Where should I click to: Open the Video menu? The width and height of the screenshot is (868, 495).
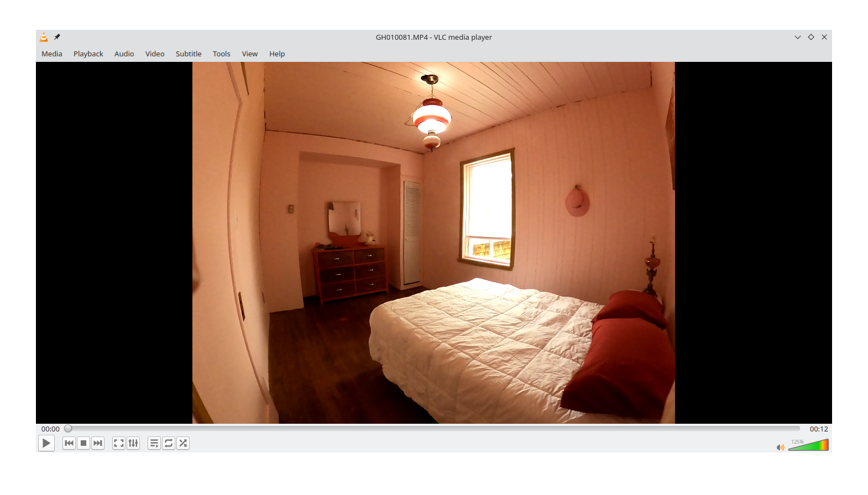(155, 54)
